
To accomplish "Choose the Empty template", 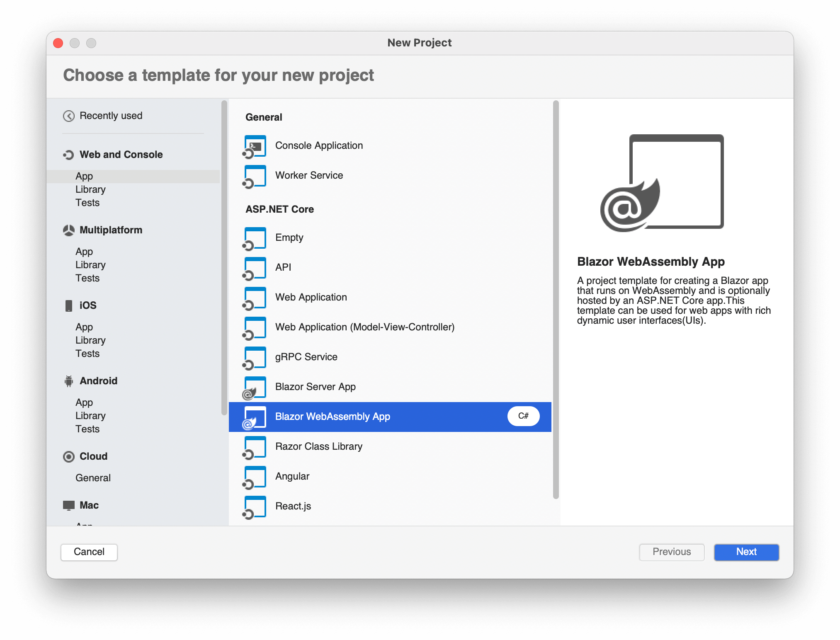I will point(390,238).
